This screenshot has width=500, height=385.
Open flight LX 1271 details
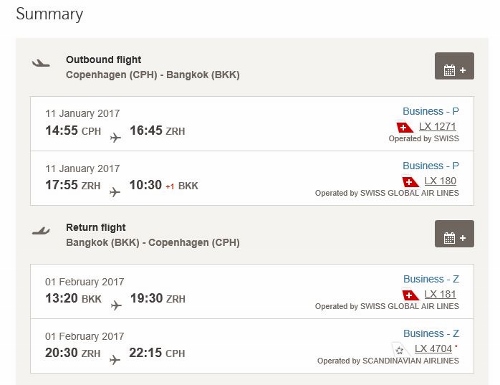[x=437, y=127]
